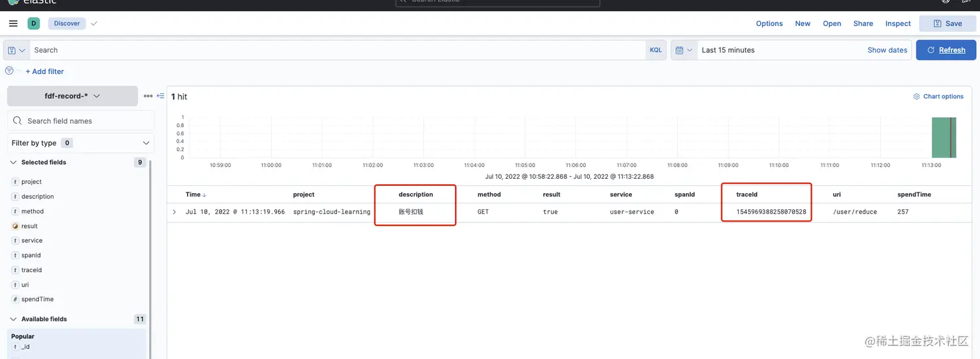This screenshot has height=359, width=980.
Task: Click the spendTime value 257
Action: click(x=903, y=212)
